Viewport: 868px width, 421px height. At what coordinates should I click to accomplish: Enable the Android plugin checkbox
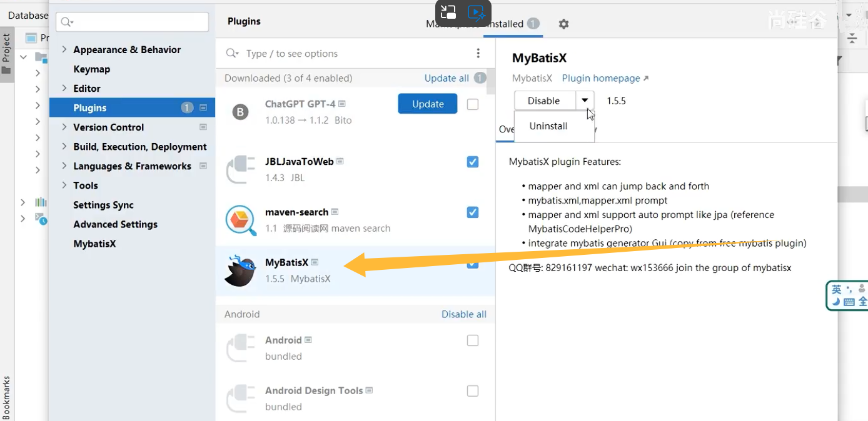pos(473,340)
